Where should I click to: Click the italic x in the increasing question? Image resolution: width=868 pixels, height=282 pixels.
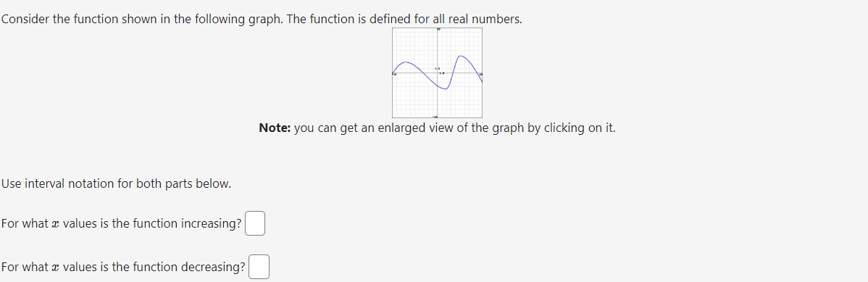coord(55,225)
